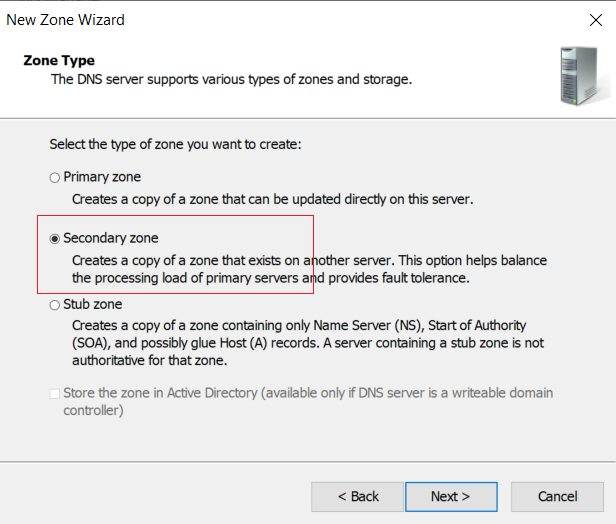Return to the previous step with Back
Viewport: 616px width, 524px height.
point(358,497)
